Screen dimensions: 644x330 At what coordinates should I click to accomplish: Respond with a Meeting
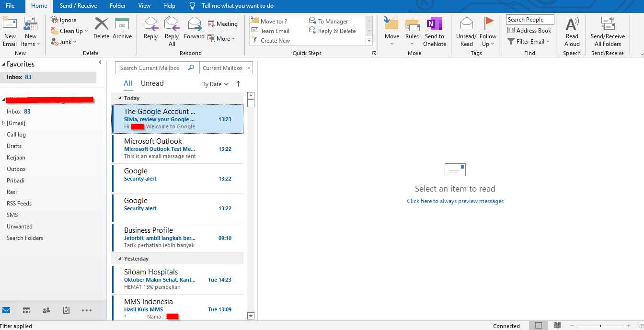click(223, 24)
